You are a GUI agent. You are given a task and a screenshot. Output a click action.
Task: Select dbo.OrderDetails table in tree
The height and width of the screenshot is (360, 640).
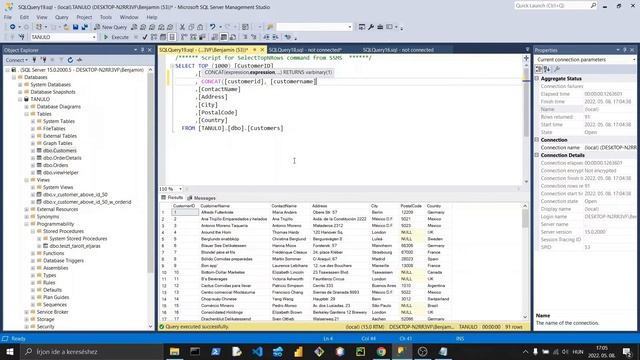(x=62, y=158)
